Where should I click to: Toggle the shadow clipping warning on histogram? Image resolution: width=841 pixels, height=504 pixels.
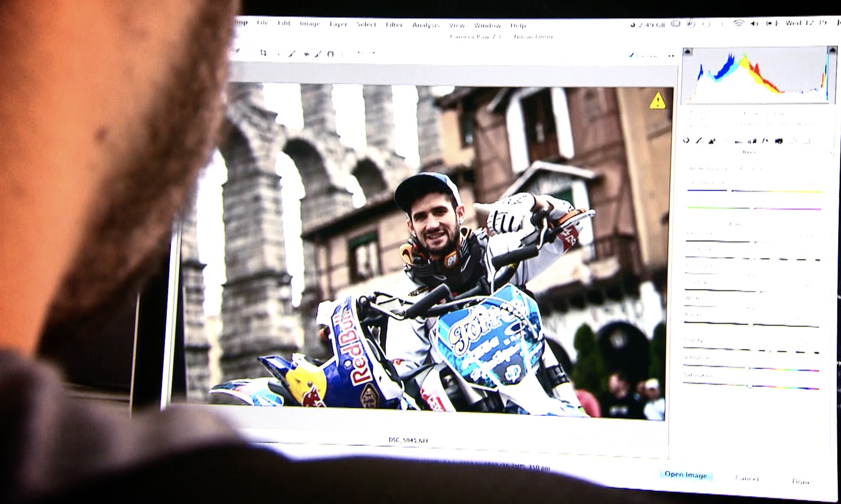tap(688, 52)
